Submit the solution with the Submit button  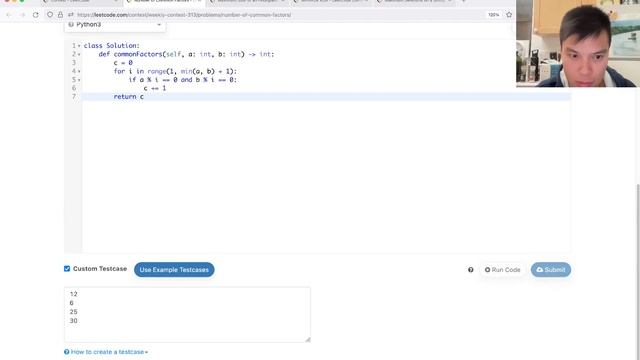551,270
